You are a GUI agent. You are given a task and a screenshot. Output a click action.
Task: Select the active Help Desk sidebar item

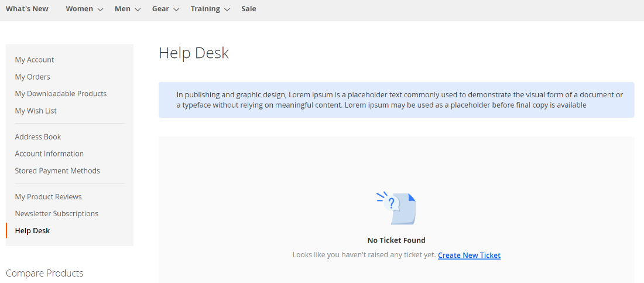pos(33,231)
